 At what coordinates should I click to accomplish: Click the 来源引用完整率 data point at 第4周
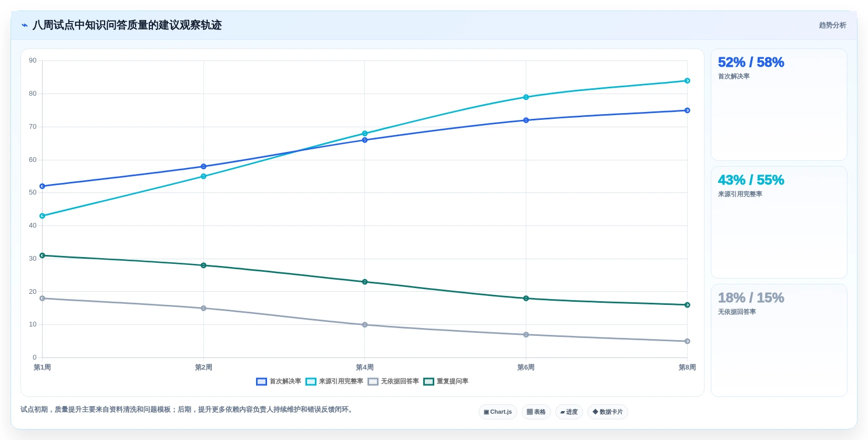click(365, 134)
